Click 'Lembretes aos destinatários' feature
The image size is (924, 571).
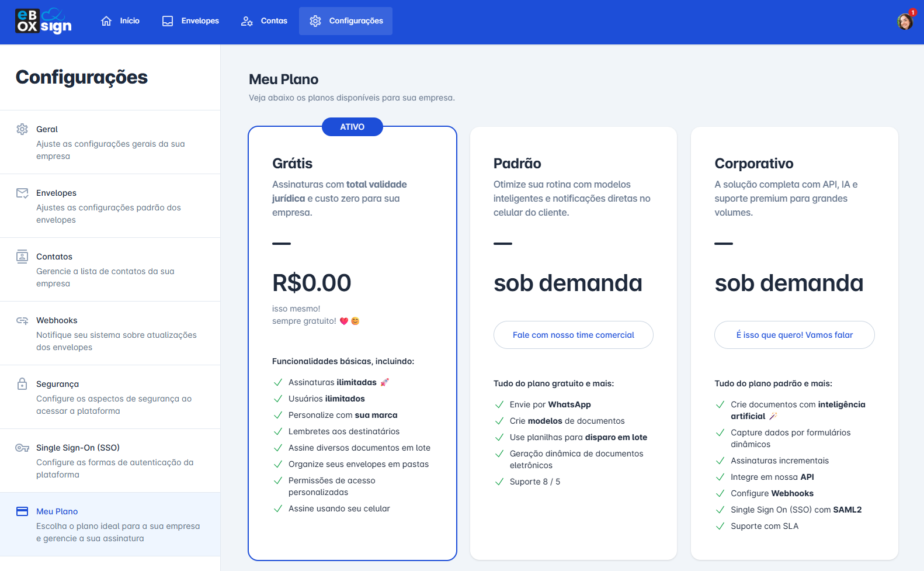point(344,431)
